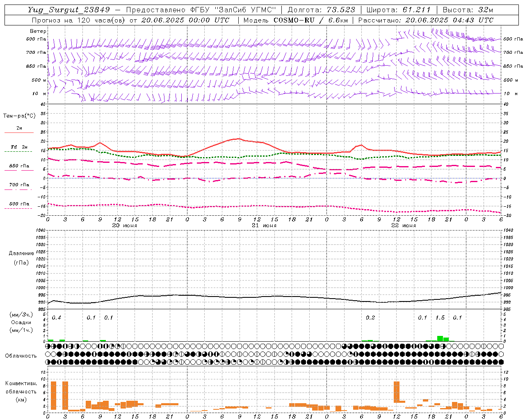The height and width of the screenshot is (420, 525).
Task: Click the 20 июня date label
Action: coord(125,226)
